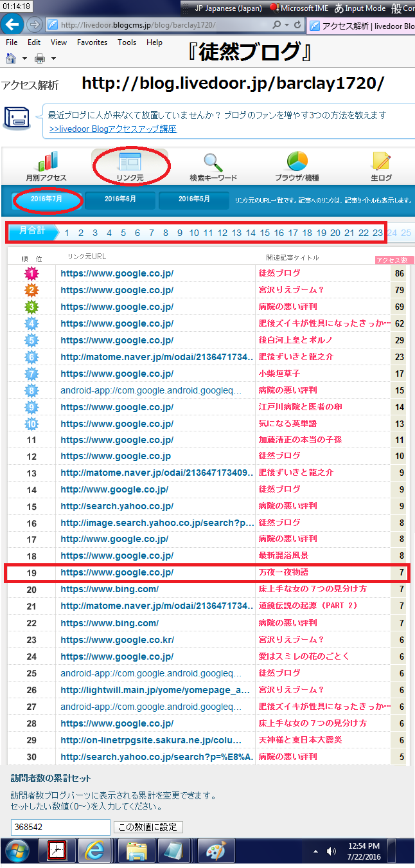Screen dimensions: 415x868
Task: Click the ブラウザ/機種 pie chart icon
Action: click(x=297, y=161)
